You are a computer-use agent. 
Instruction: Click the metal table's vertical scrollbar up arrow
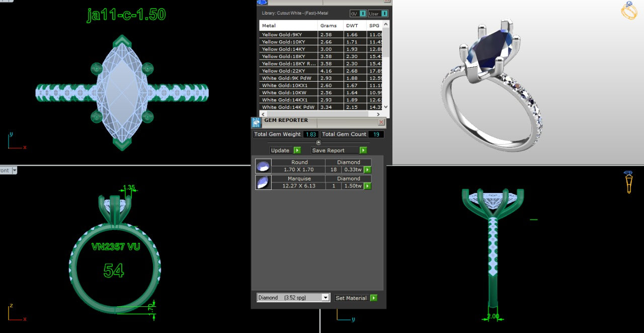click(x=386, y=24)
